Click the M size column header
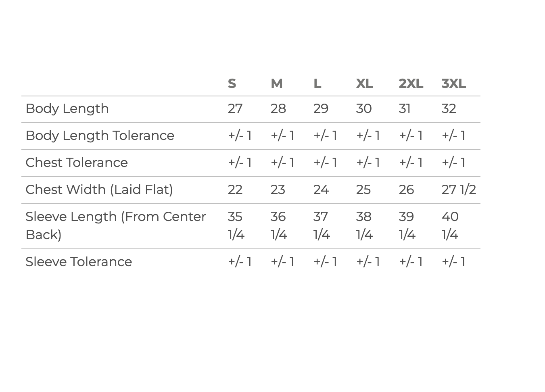Viewport: 545px width, 392px height. tap(277, 83)
